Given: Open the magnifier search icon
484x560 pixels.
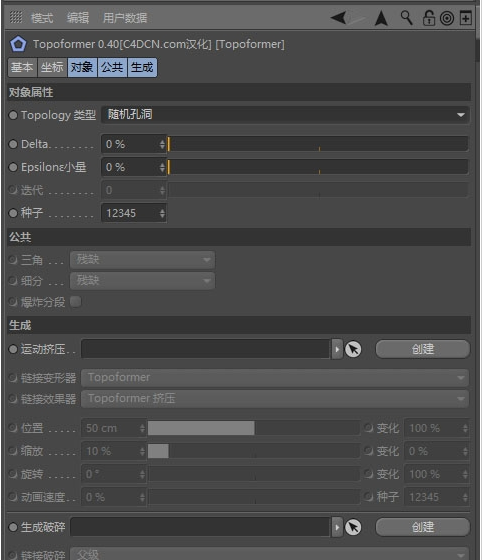Looking at the screenshot, I should (x=406, y=18).
